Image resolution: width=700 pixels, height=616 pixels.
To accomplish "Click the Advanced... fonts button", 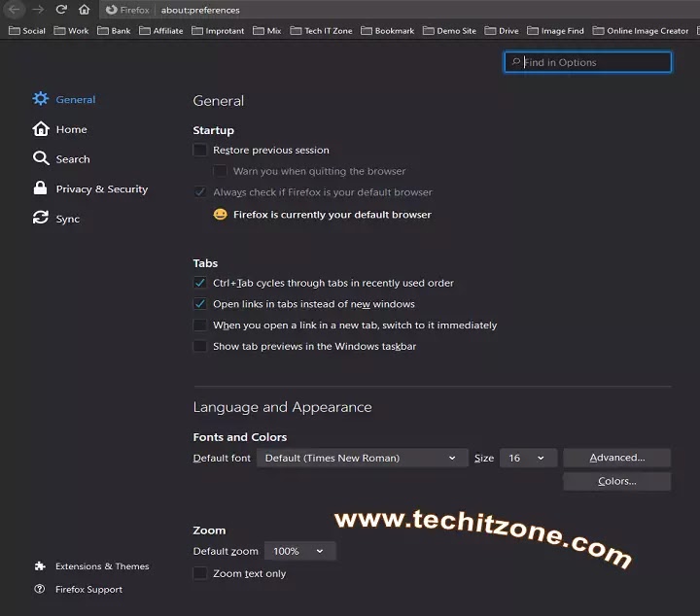I will point(617,458).
